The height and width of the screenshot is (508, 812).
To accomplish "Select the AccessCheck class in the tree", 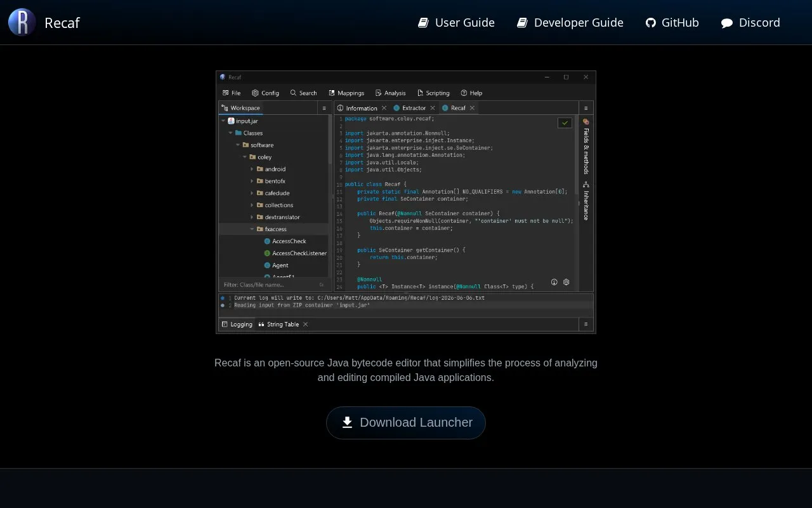I will [x=285, y=241].
